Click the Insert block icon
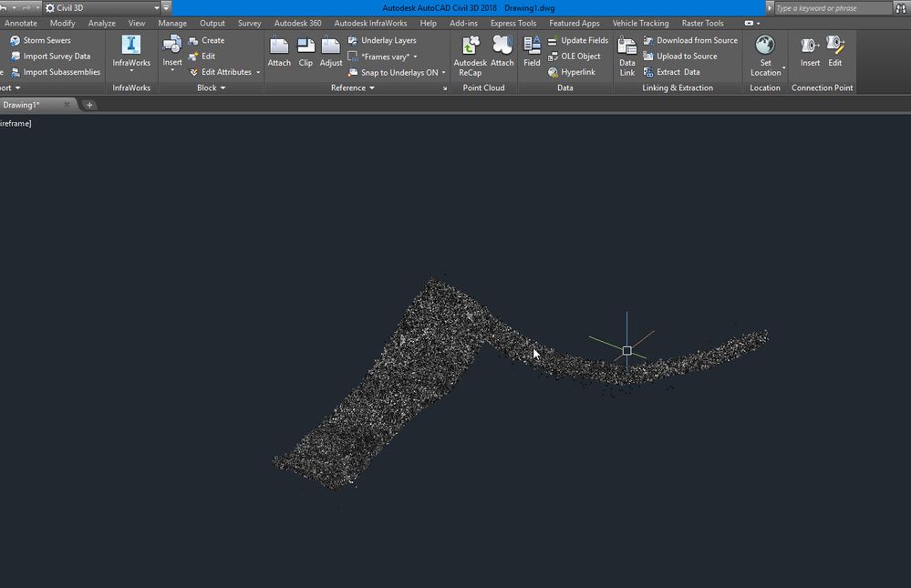The width and height of the screenshot is (911, 588). (x=172, y=45)
